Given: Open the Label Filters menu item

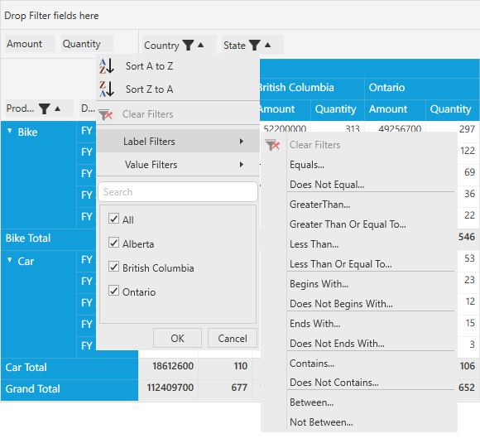Looking at the screenshot, I should [x=178, y=141].
